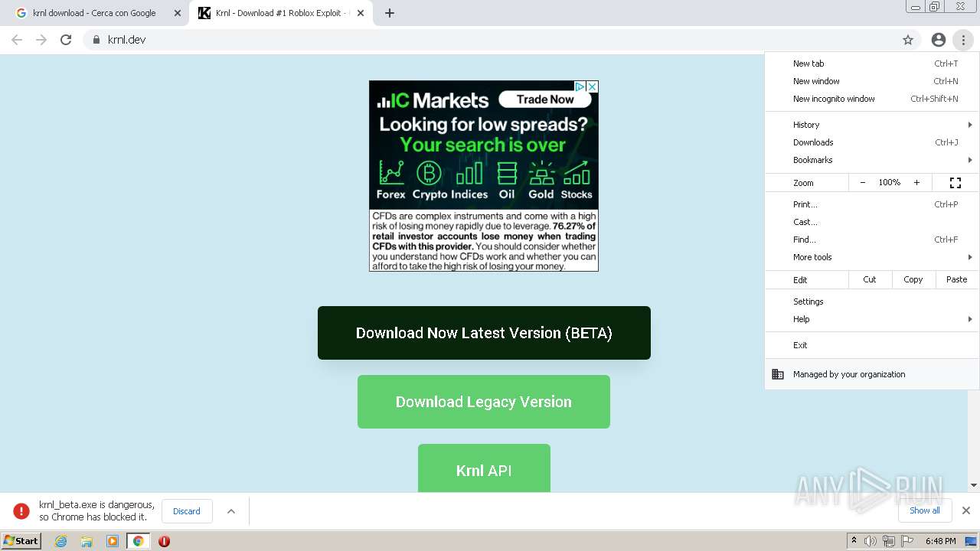Click Trade Now in the ad
The width and height of the screenshot is (980, 551).
click(544, 99)
